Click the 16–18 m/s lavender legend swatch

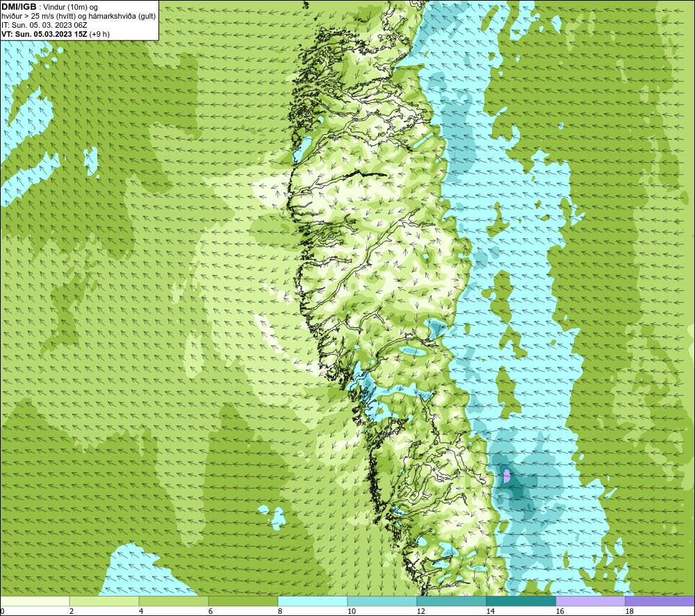(590, 601)
